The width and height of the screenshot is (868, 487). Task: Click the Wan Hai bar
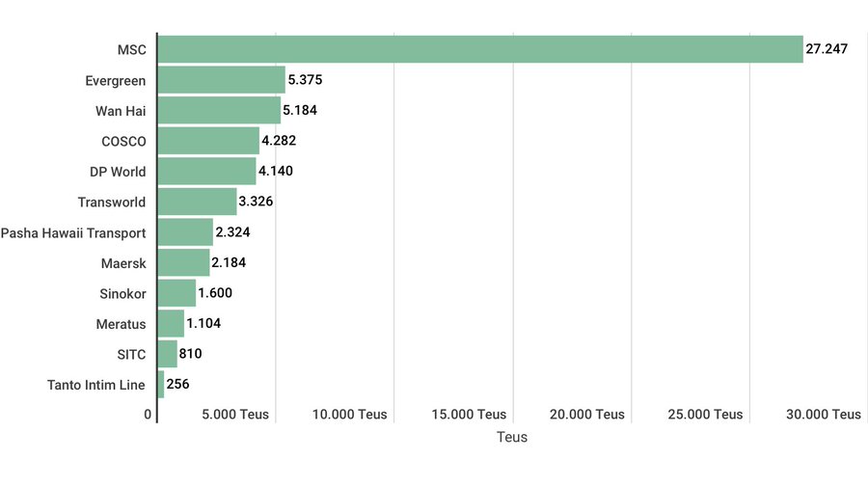point(219,110)
